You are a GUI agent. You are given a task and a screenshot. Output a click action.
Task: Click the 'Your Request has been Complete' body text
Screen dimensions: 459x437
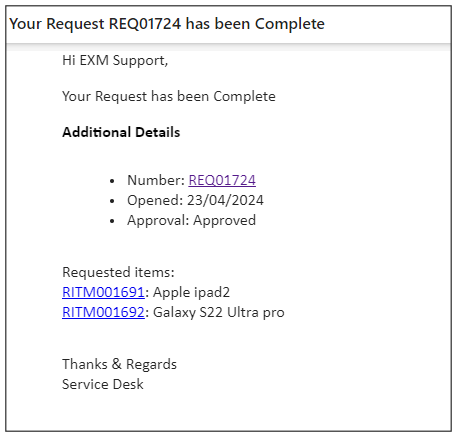click(169, 96)
